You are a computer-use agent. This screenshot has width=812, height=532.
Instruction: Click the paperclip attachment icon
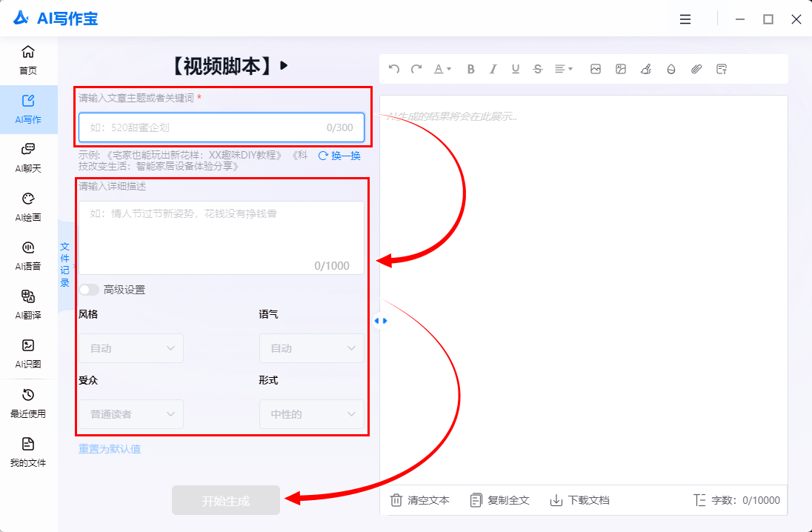696,69
